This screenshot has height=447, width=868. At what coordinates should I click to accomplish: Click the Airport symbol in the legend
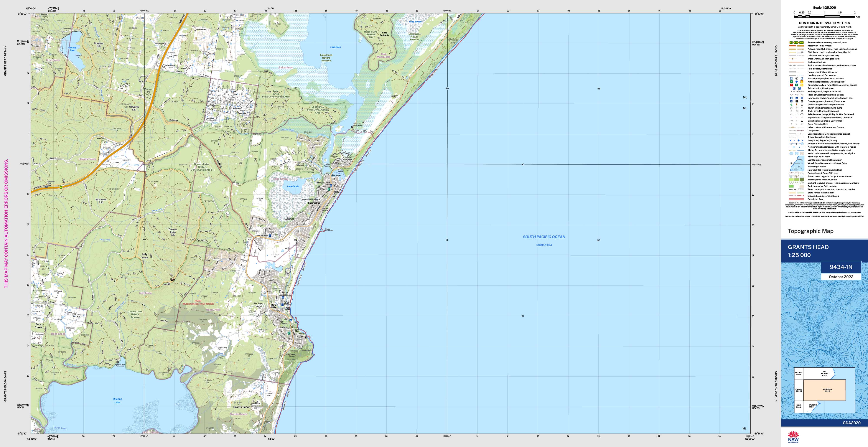tap(792, 79)
